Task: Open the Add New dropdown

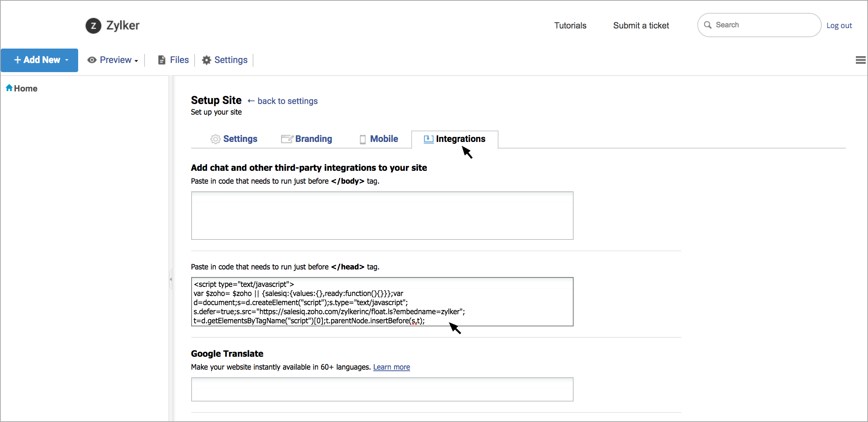Action: [39, 60]
